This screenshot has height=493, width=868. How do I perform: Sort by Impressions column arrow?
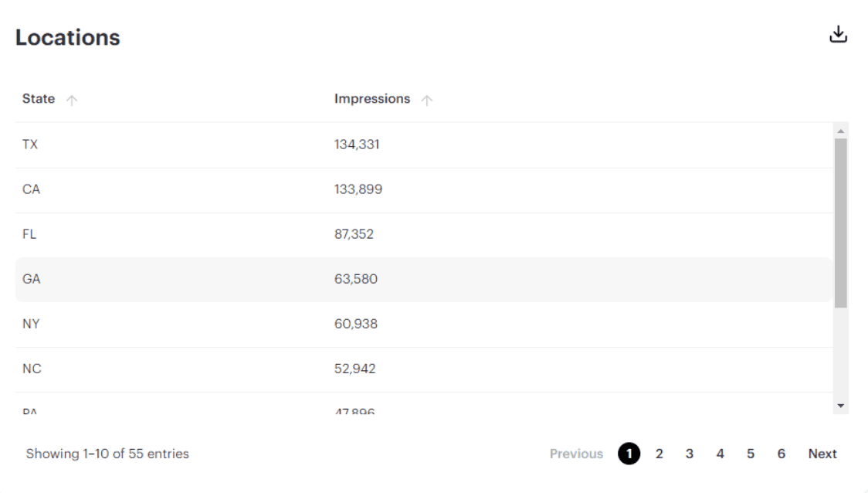click(x=427, y=100)
